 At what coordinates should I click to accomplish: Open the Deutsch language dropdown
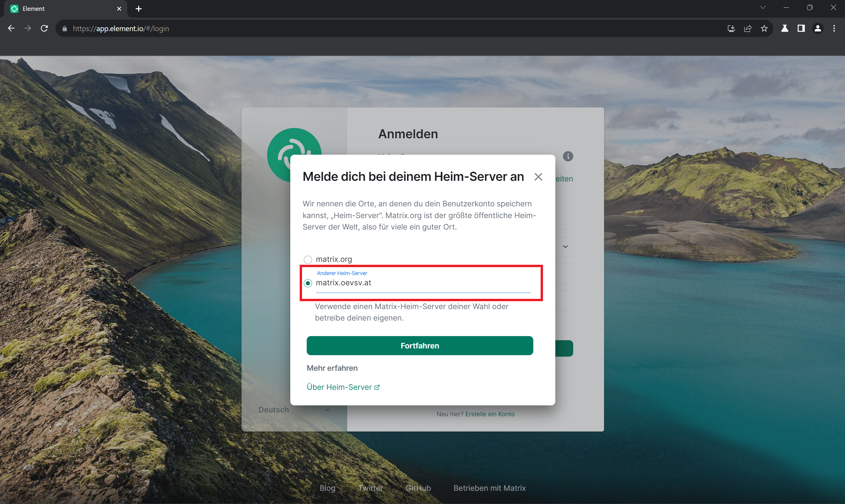(x=294, y=409)
